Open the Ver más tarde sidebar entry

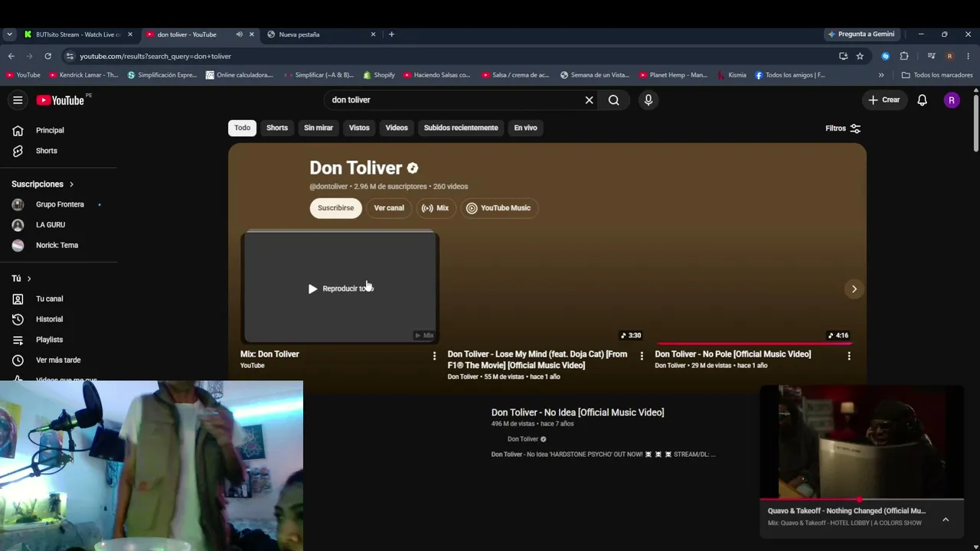[58, 360]
